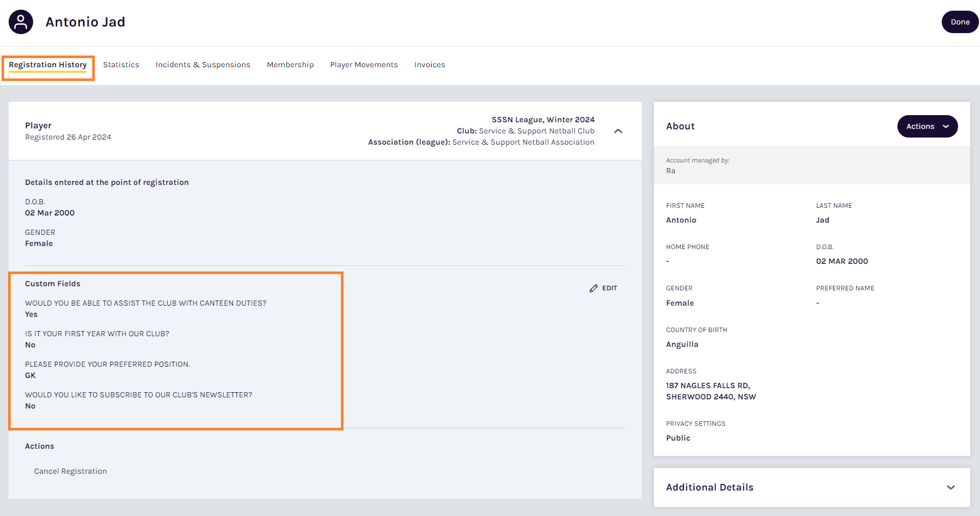The height and width of the screenshot is (516, 980).
Task: Click the pencil icon beside EDIT
Action: [593, 288]
